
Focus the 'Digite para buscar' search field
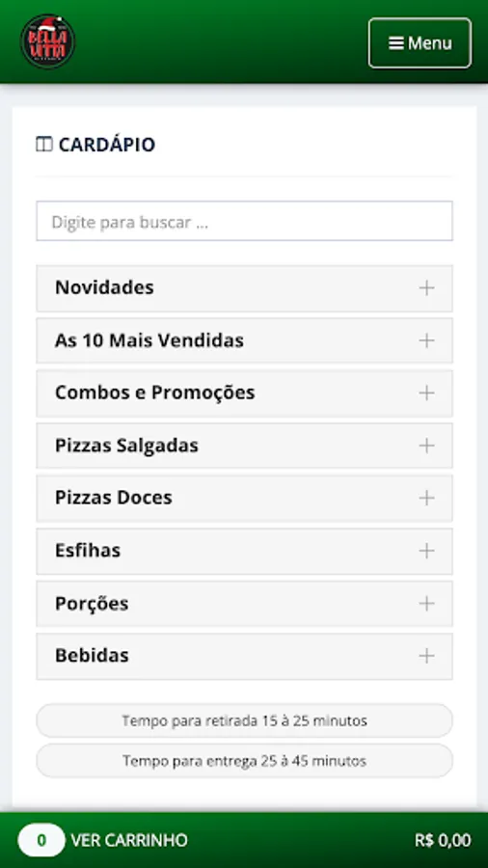click(x=245, y=222)
